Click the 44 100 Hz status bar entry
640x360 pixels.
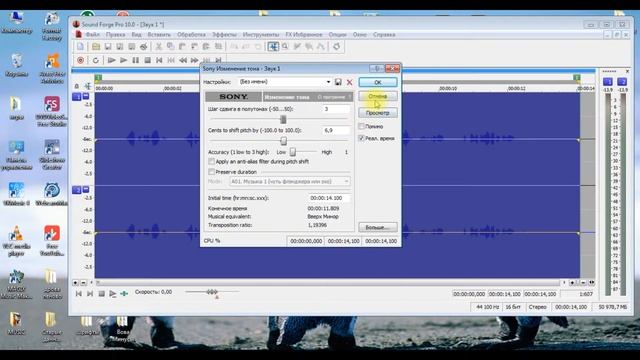488,307
